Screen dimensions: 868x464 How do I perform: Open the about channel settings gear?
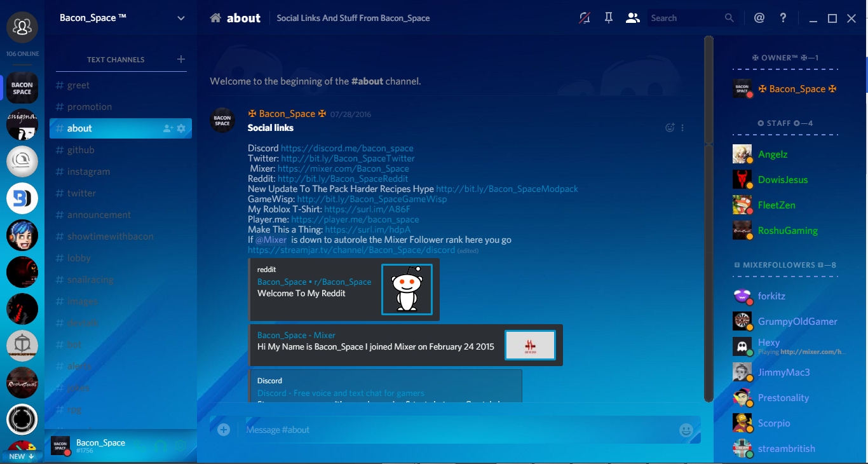(181, 128)
